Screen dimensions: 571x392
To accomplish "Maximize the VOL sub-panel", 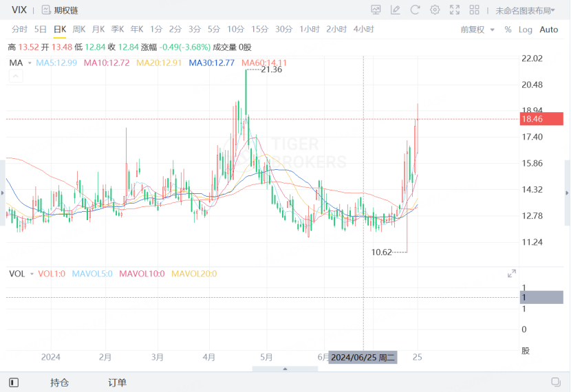I will coord(511,274).
